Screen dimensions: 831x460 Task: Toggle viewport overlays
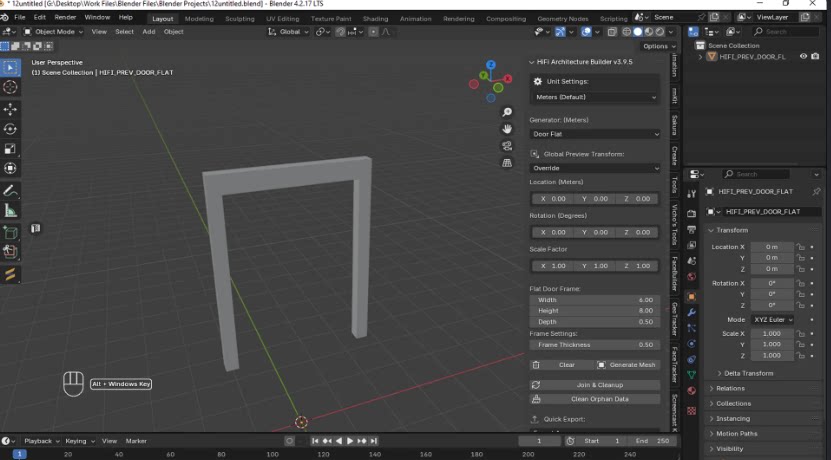coord(586,32)
